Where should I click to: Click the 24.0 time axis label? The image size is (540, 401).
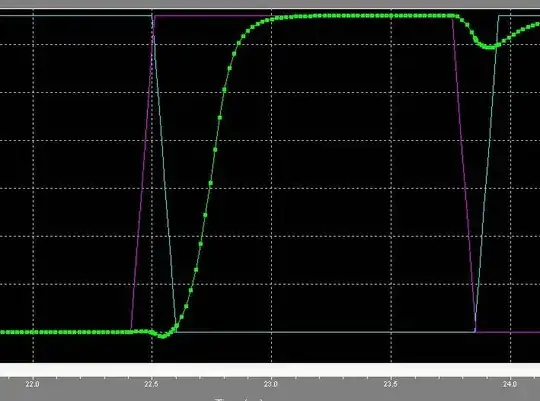510,384
